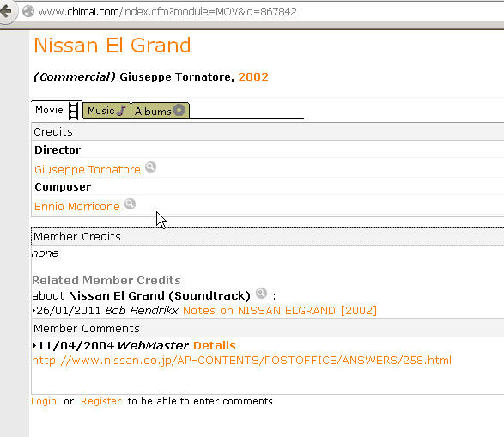Expand the 11/04/2004 WebMaster comment arrow
This screenshot has width=504, height=437.
(x=34, y=346)
